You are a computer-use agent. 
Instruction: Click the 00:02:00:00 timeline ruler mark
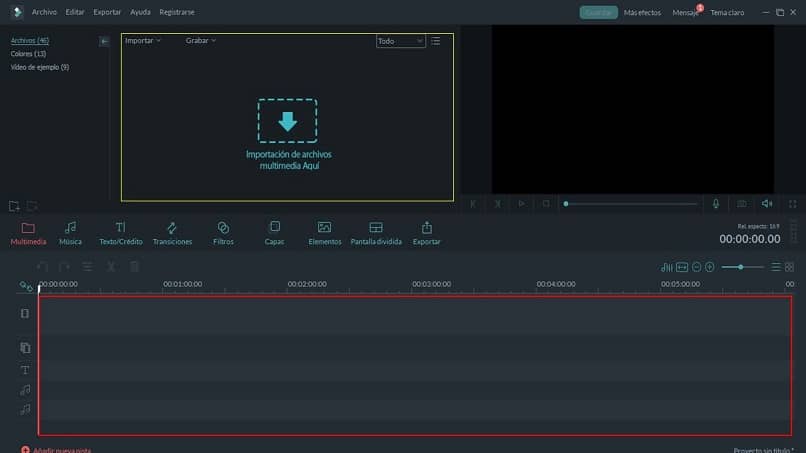[x=307, y=284]
